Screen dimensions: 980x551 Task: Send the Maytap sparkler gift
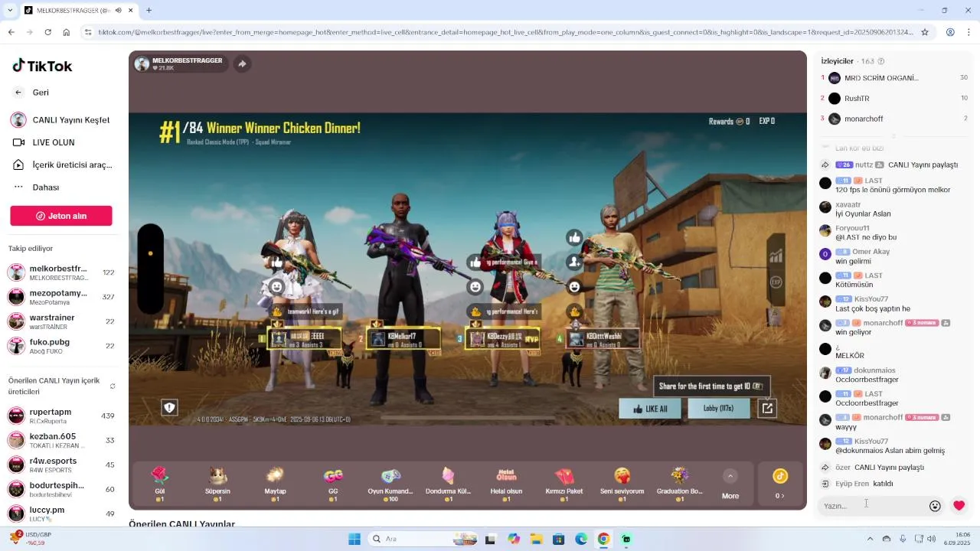pyautogui.click(x=275, y=484)
